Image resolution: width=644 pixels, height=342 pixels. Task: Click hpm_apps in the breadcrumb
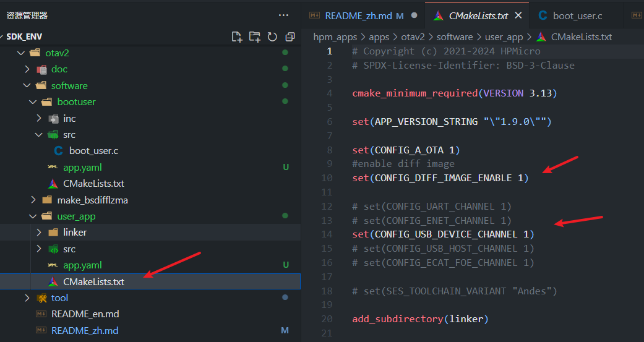click(x=335, y=37)
